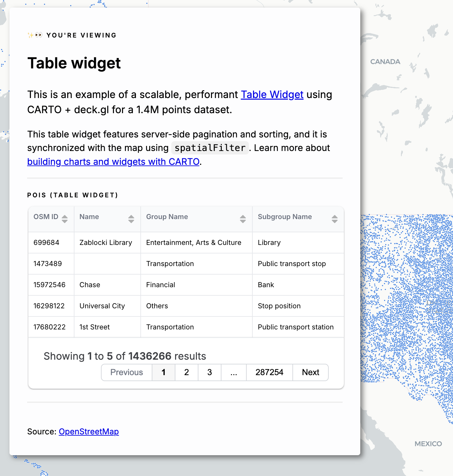Select page 1 in pagination
This screenshot has width=453, height=476.
tap(163, 372)
